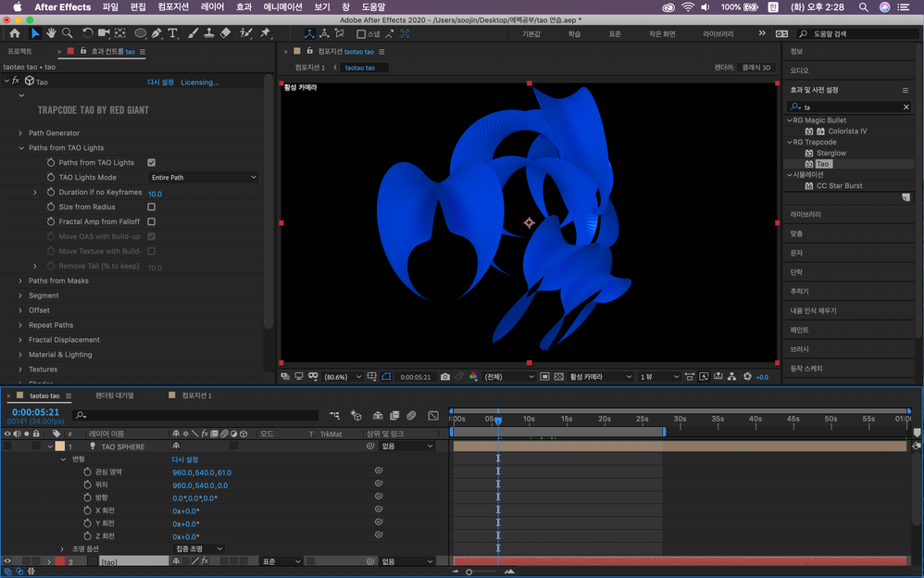Select the Clone Stamp tool
924x578 pixels.
pos(210,33)
